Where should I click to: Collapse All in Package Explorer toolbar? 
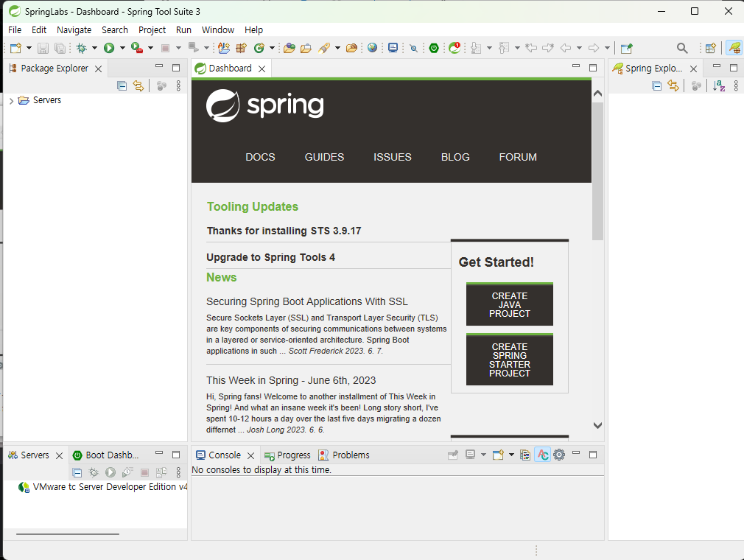[122, 86]
